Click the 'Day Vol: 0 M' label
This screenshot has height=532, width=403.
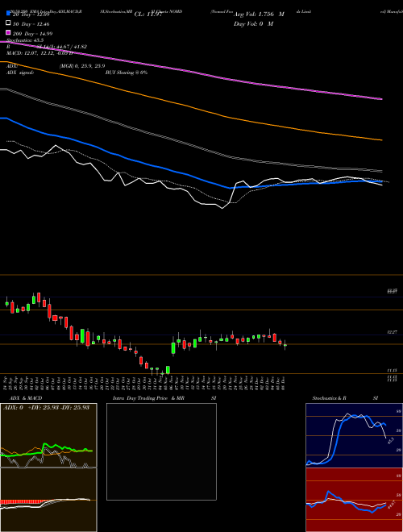coord(253,23)
